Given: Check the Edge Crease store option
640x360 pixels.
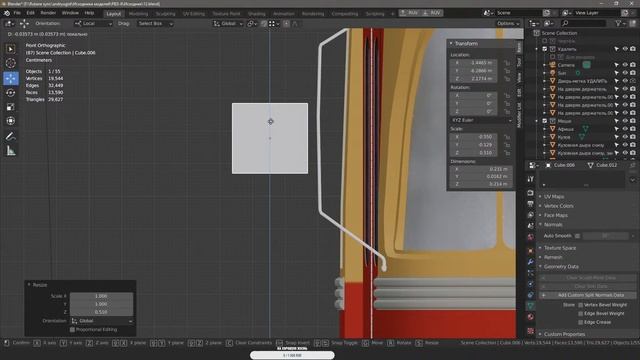Looking at the screenshot, I should pos(580,322).
